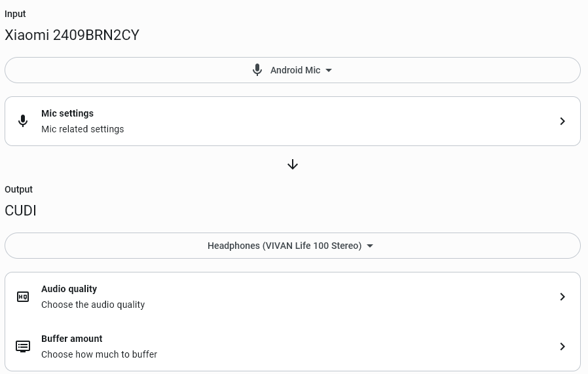Click "Choose the audio quality" text
Viewport: 588px width, 374px height.
[93, 305]
